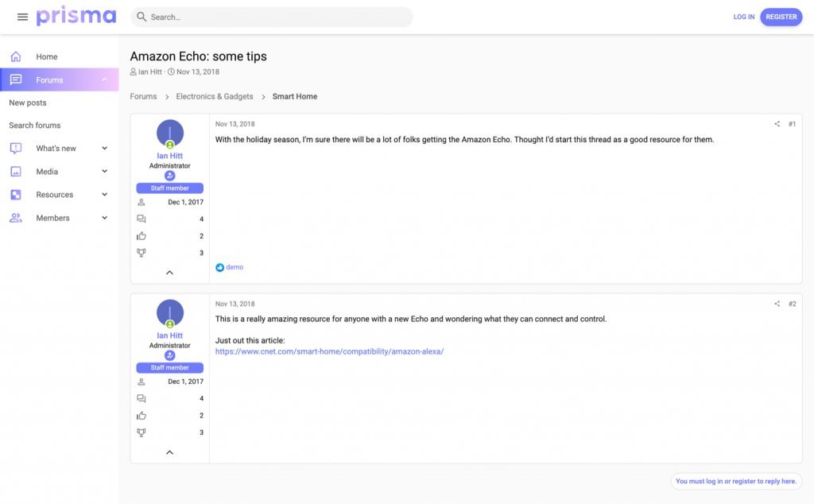Click the Forums breadcrumb link
814x504 pixels.
pos(143,96)
